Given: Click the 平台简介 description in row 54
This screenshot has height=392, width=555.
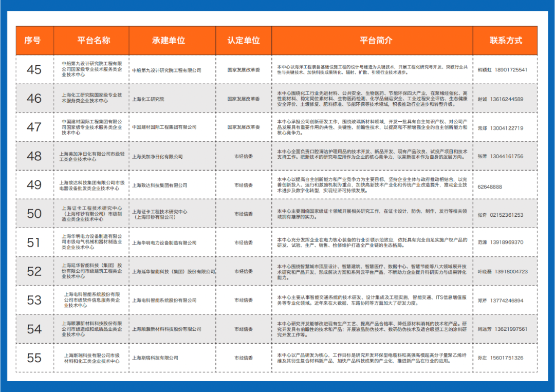Looking at the screenshot, I should (372, 329).
